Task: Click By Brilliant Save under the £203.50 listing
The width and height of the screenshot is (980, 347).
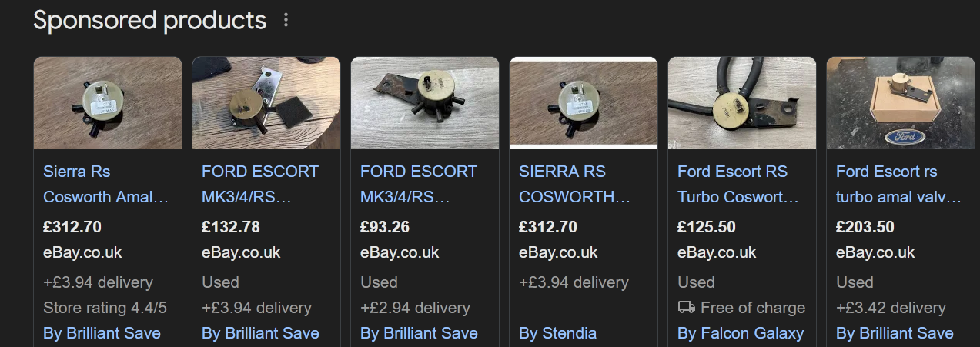Action: [895, 333]
